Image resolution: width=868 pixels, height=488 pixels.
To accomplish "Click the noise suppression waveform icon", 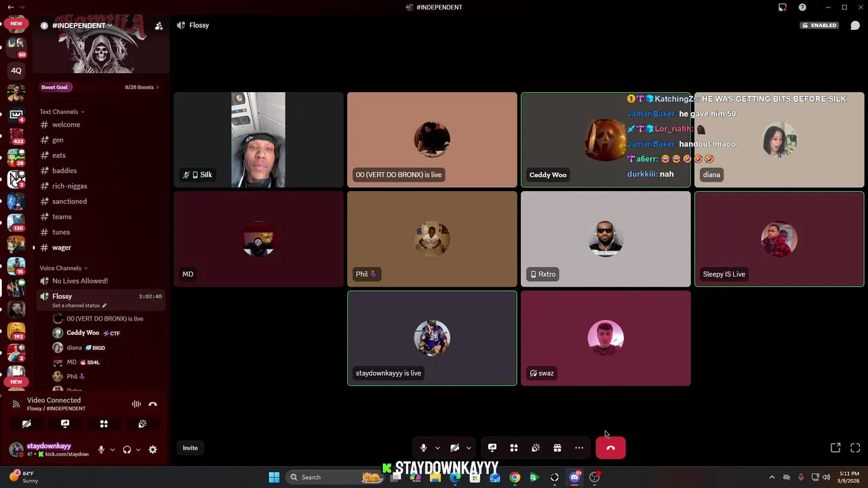I will point(136,404).
